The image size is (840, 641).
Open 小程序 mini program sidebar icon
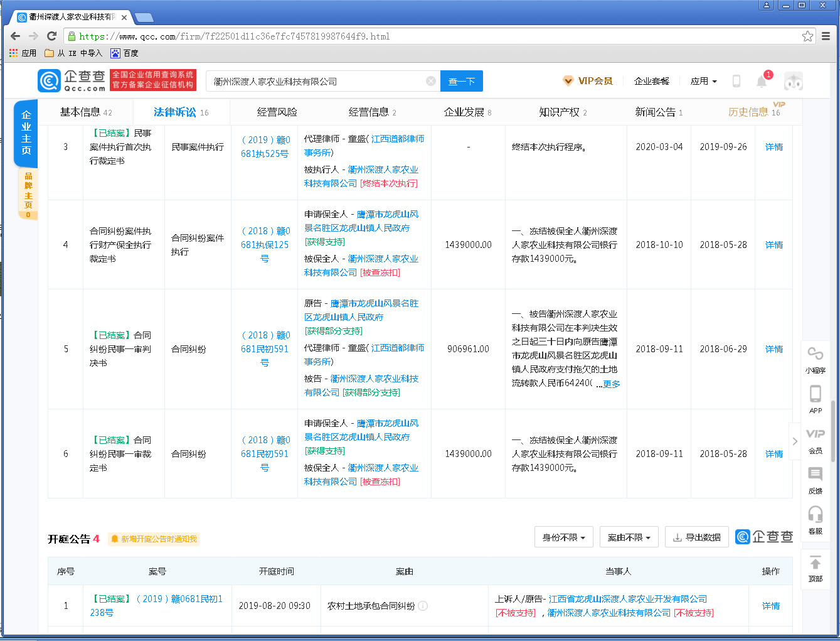[x=816, y=360]
